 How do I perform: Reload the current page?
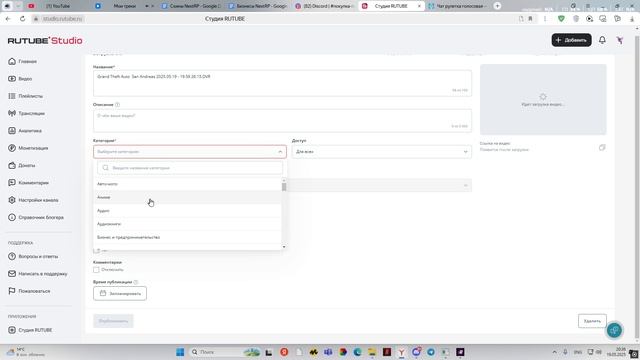pos(22,19)
